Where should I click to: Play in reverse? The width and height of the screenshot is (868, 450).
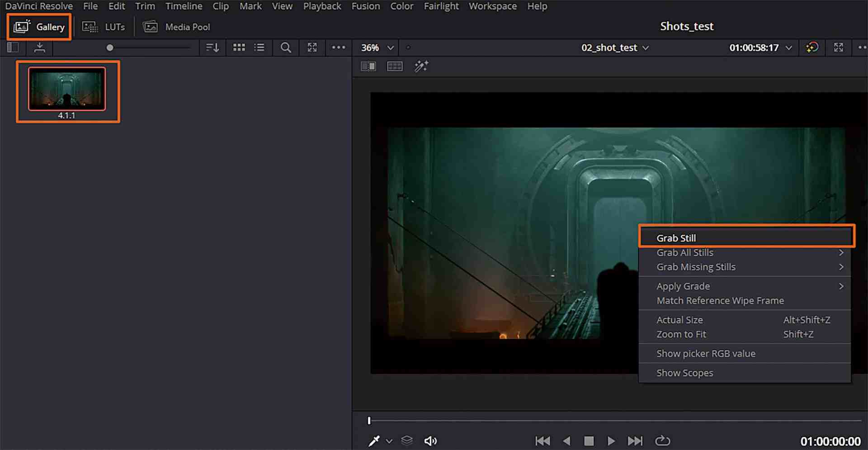pyautogui.click(x=566, y=441)
